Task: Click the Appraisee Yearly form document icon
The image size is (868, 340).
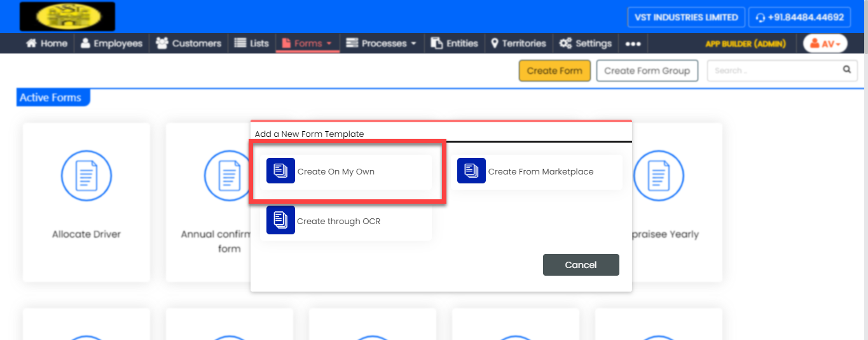Action: click(x=658, y=177)
